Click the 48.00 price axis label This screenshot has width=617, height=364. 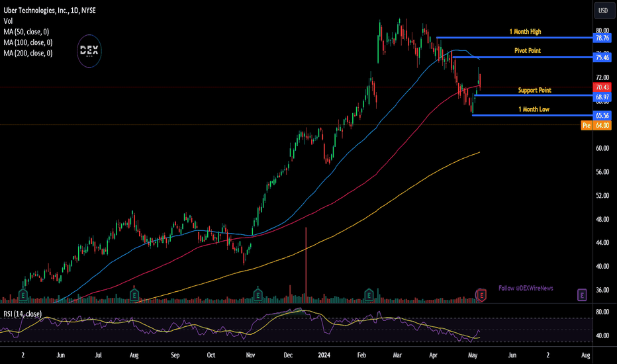point(602,219)
